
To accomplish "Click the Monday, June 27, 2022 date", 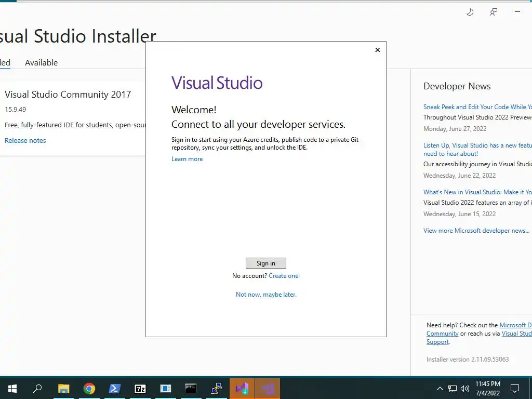I will pyautogui.click(x=455, y=129).
